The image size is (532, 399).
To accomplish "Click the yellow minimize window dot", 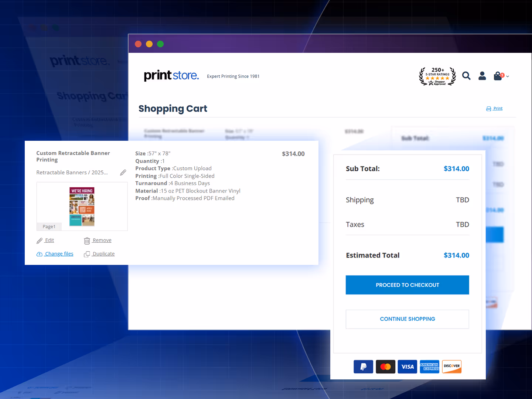I will 149,44.
